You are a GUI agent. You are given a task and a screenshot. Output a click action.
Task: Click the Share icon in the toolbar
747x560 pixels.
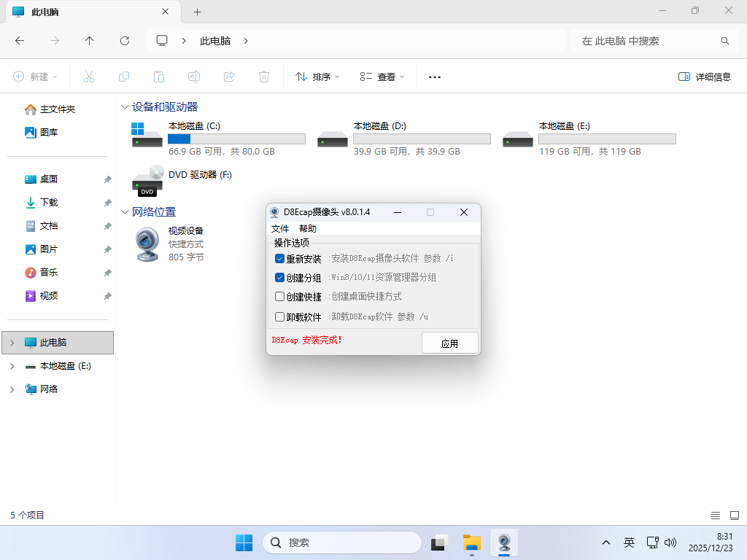pyautogui.click(x=229, y=76)
